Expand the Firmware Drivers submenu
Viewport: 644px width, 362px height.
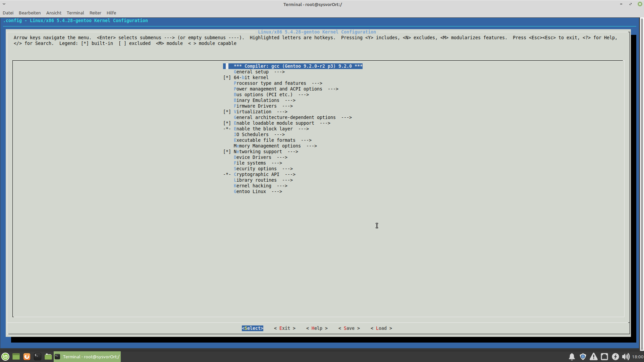(263, 106)
